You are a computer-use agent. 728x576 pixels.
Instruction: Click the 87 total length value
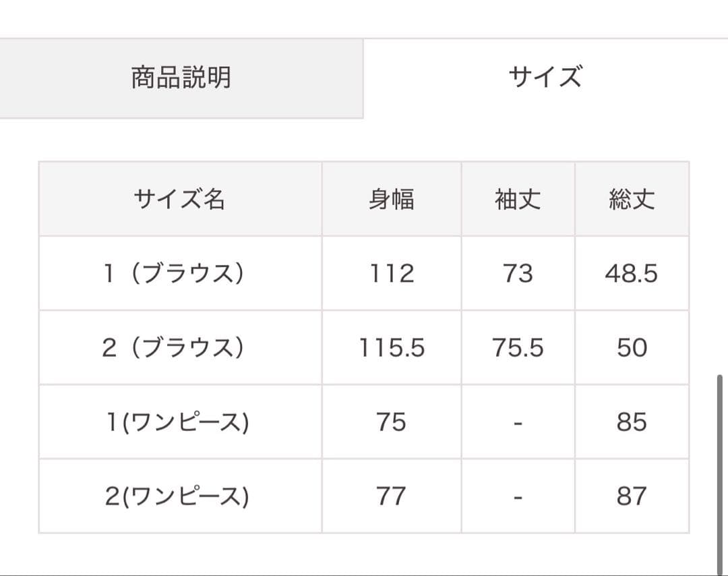(x=632, y=496)
